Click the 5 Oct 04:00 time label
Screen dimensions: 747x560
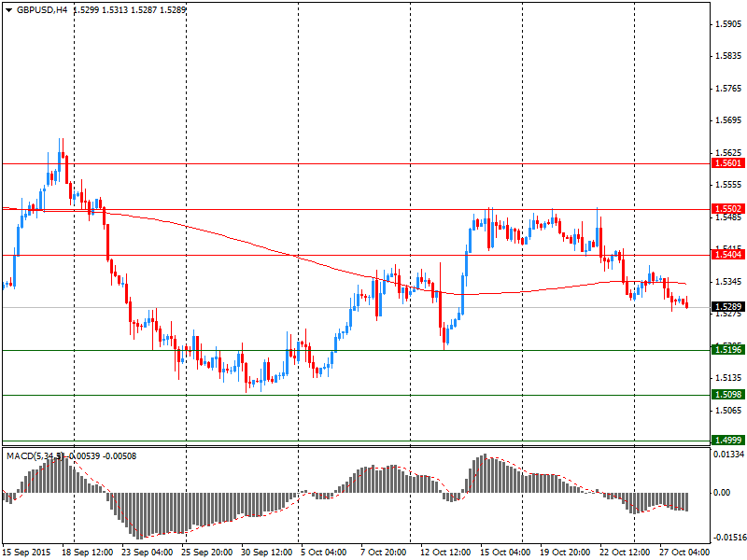click(323, 553)
